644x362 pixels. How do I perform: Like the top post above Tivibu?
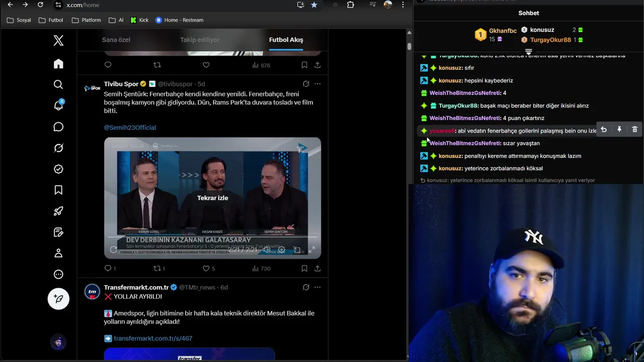click(206, 65)
